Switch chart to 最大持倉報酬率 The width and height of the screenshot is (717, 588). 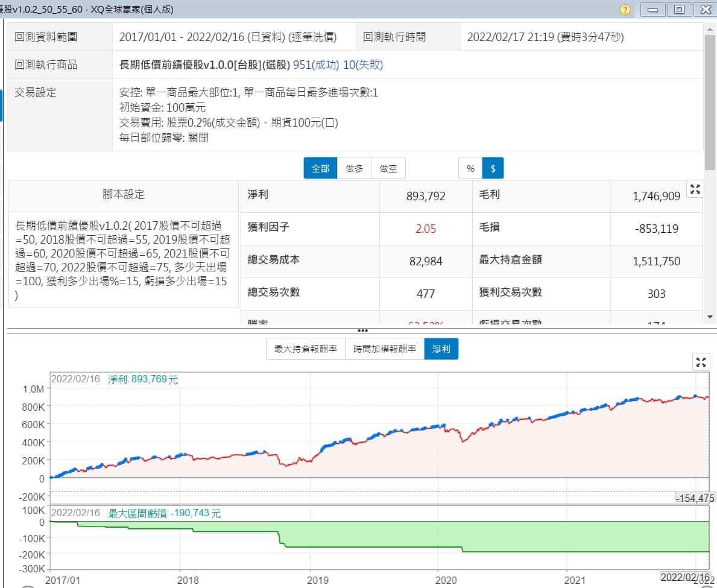305,349
